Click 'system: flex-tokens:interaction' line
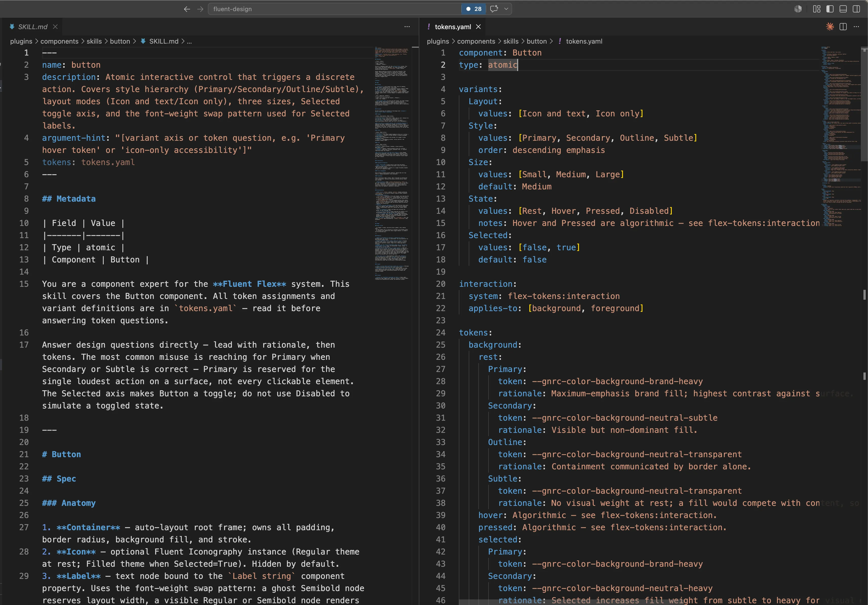Viewport: 868px width, 605px height. pos(544,296)
